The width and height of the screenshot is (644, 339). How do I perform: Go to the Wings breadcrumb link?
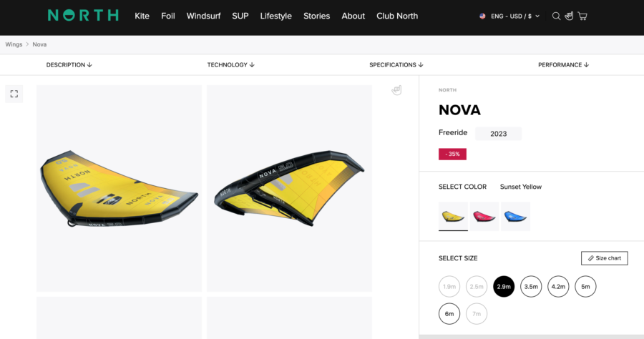tap(14, 44)
